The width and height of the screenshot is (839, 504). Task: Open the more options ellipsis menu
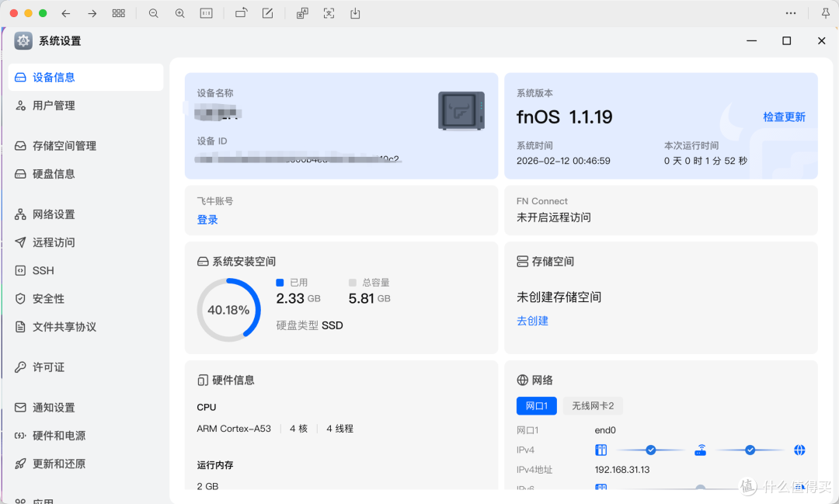pyautogui.click(x=791, y=13)
